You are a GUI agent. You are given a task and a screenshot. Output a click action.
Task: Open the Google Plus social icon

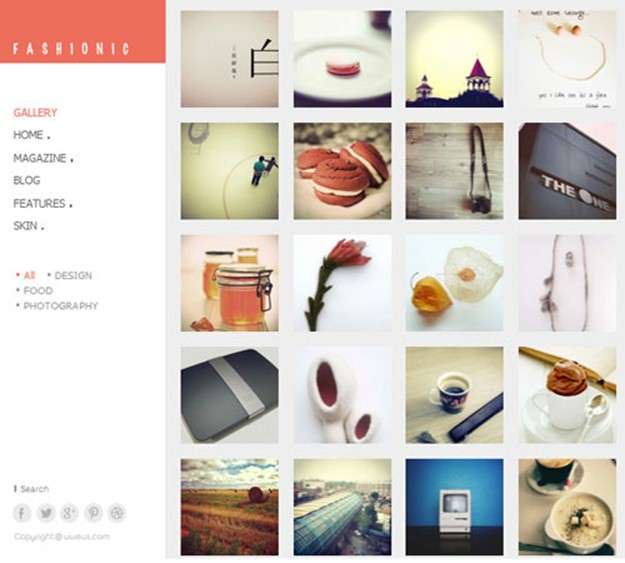pos(69,512)
